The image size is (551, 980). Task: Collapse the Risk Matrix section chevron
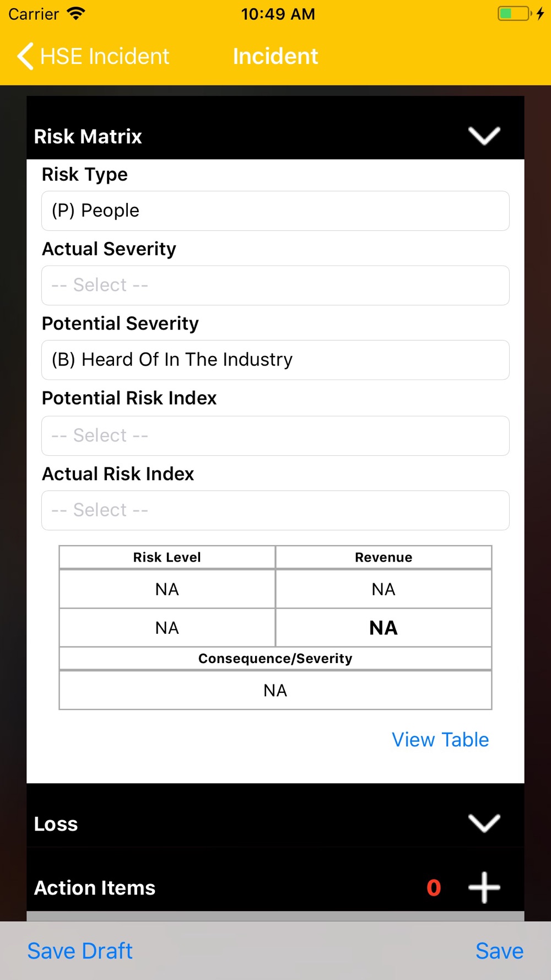tap(484, 136)
